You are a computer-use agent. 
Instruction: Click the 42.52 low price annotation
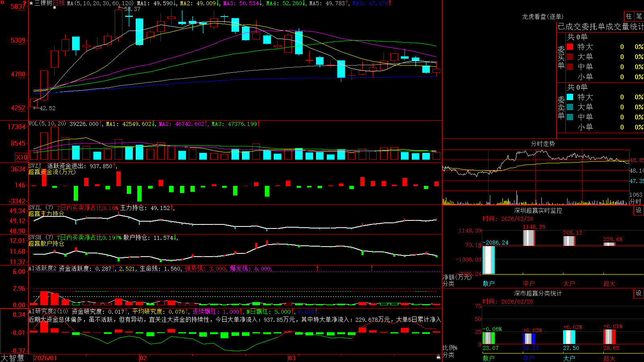(x=47, y=108)
